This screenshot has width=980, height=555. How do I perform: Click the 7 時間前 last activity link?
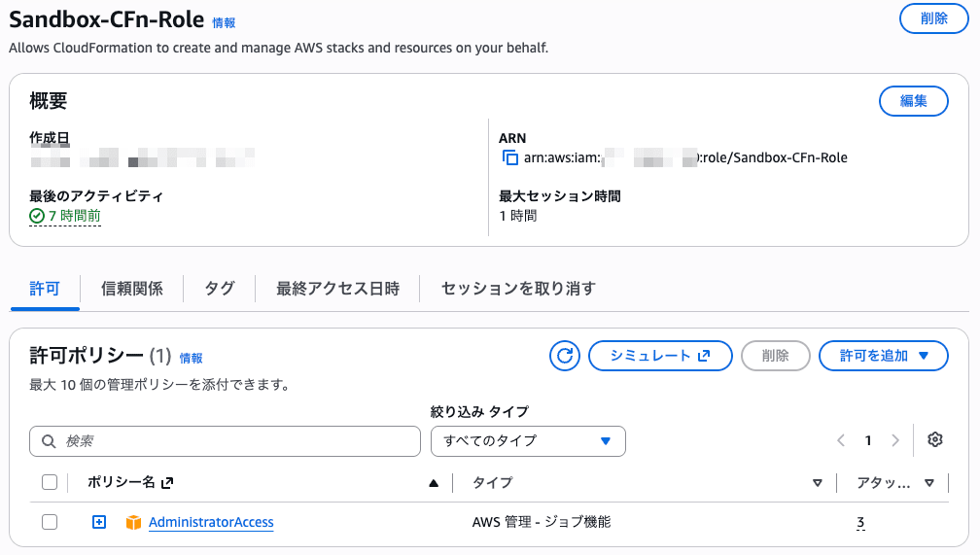pos(74,216)
